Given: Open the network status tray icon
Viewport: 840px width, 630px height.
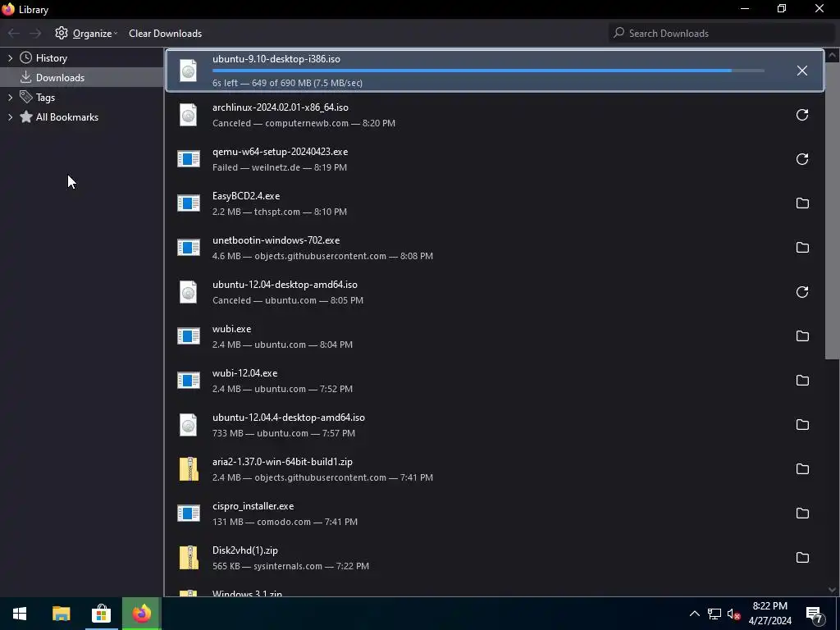Looking at the screenshot, I should pos(714,614).
